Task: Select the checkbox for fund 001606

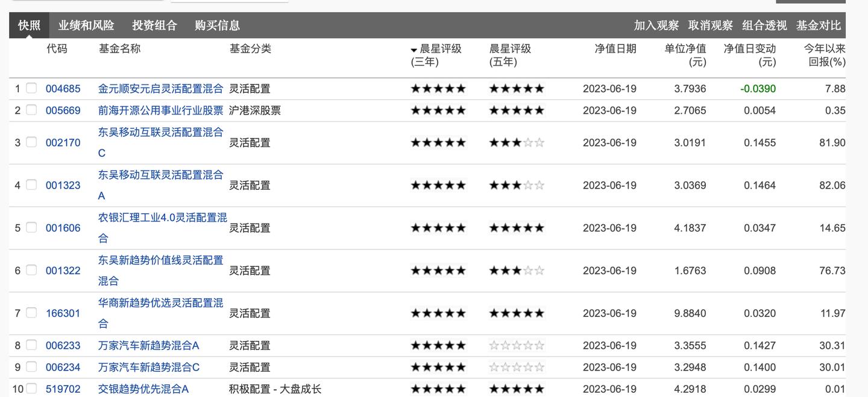Action: (31, 227)
